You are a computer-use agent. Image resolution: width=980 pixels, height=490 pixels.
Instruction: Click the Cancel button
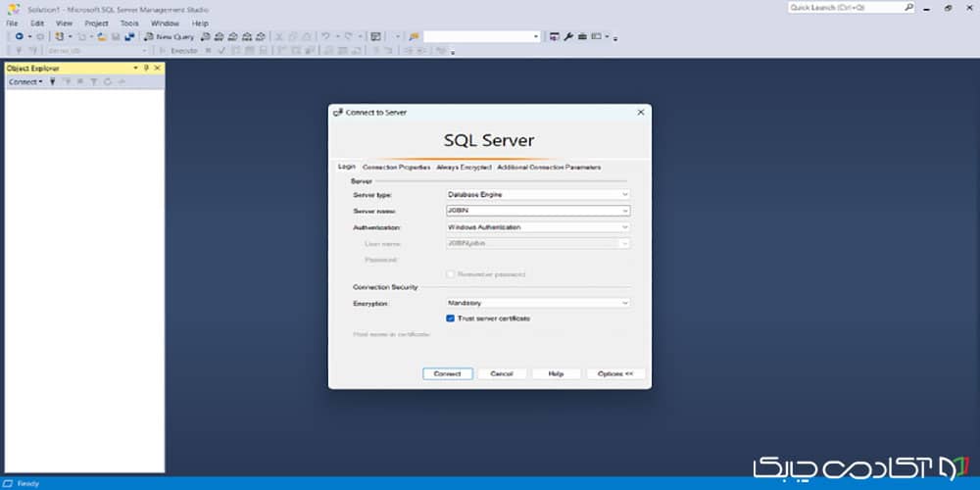[x=501, y=373]
